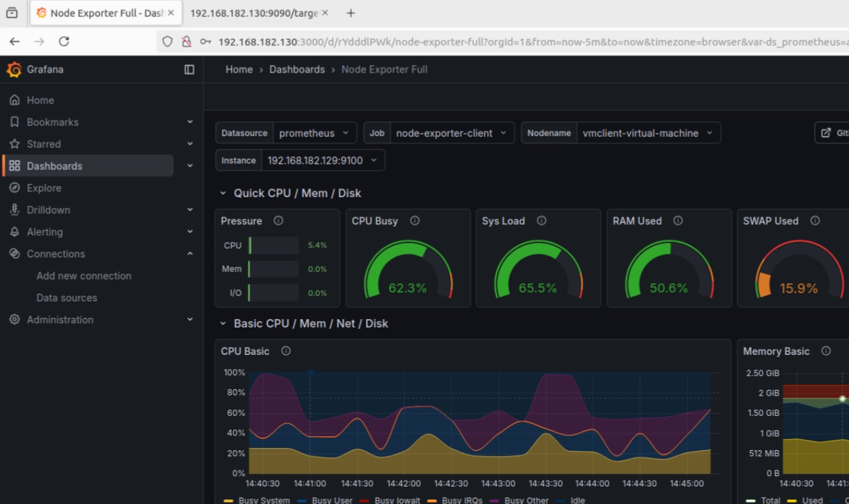Open the Datasource prometheus dropdown
The image size is (849, 504).
(314, 133)
